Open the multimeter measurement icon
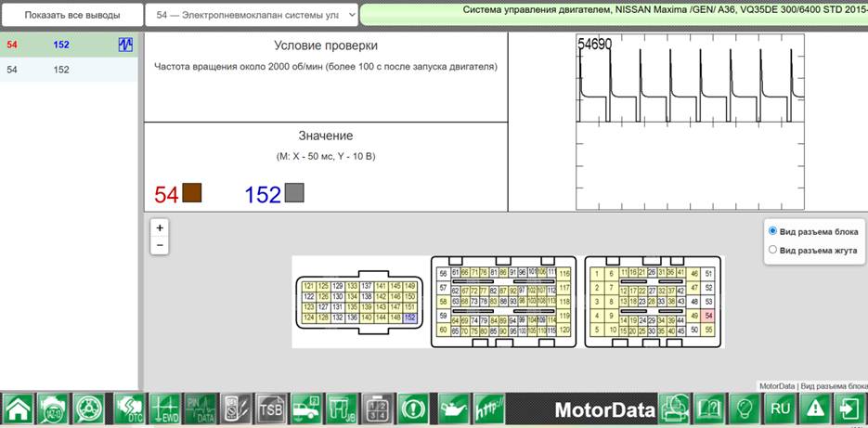 click(235, 409)
